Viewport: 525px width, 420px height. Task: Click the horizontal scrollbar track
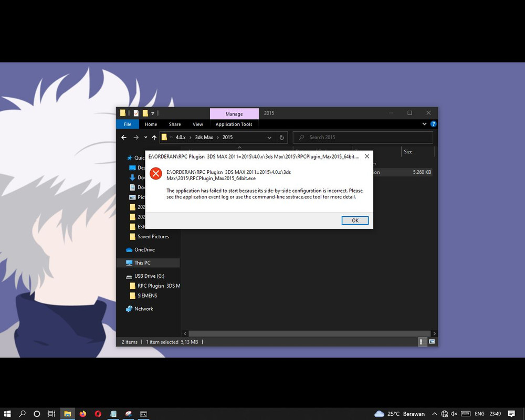309,333
